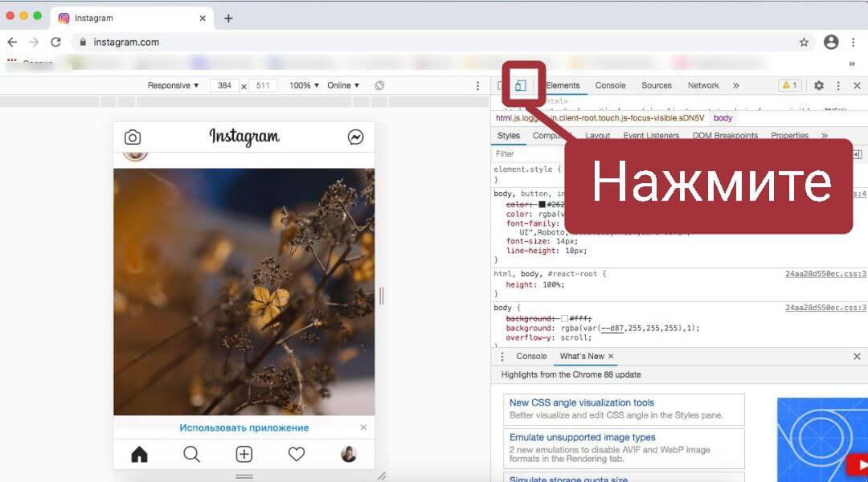The width and height of the screenshot is (868, 482).
Task: Toggle the device toolbar icon in DevTools
Action: click(520, 85)
